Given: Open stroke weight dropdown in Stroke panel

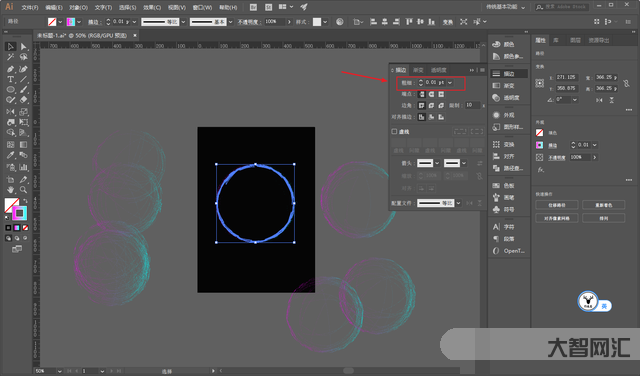Looking at the screenshot, I should tap(450, 83).
